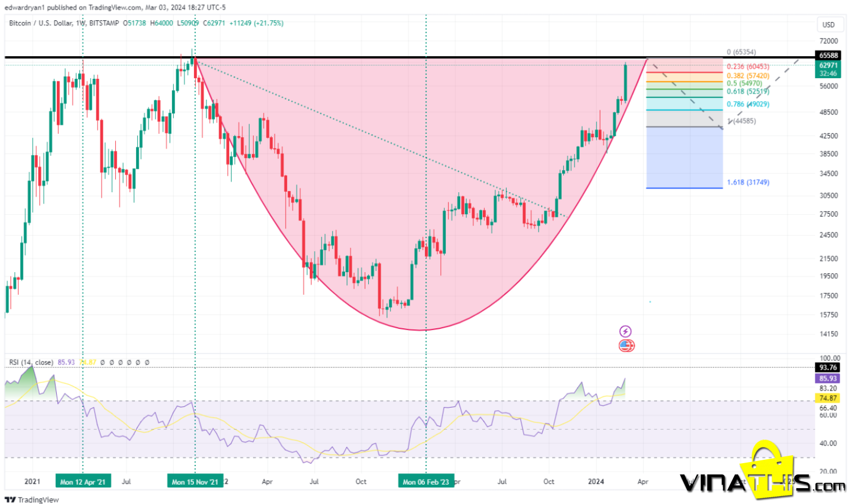851x504 pixels.
Task: Click the Fibonacci 0.5 (54970) level label
Action: click(x=744, y=83)
